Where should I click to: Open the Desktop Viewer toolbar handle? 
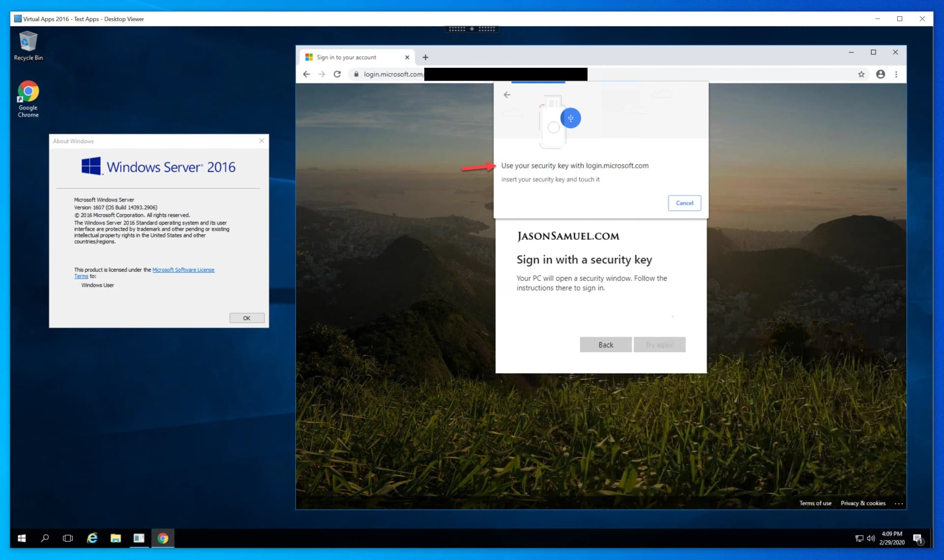click(x=472, y=29)
